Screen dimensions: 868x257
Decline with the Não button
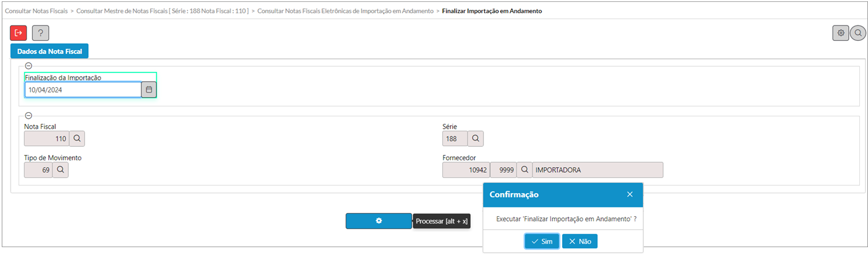coord(579,242)
